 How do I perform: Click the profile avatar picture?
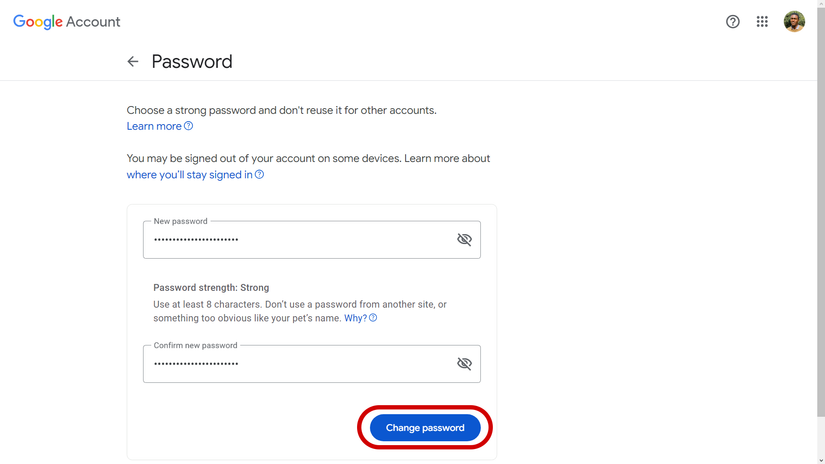click(x=794, y=22)
